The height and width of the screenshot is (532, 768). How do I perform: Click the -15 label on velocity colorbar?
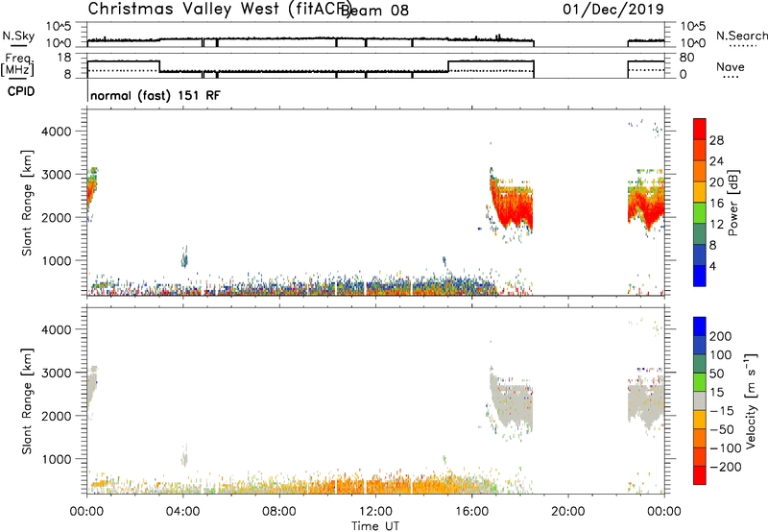pos(722,411)
